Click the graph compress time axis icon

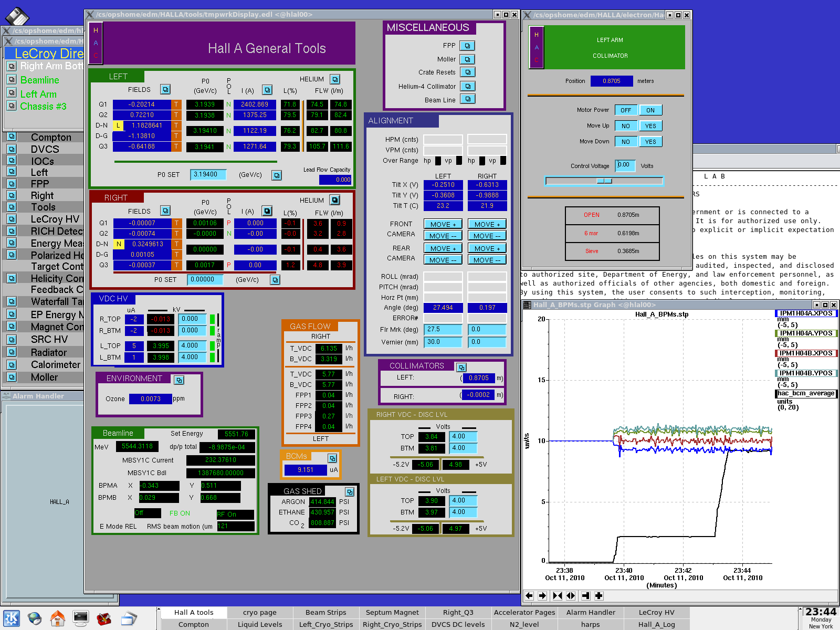558,596
